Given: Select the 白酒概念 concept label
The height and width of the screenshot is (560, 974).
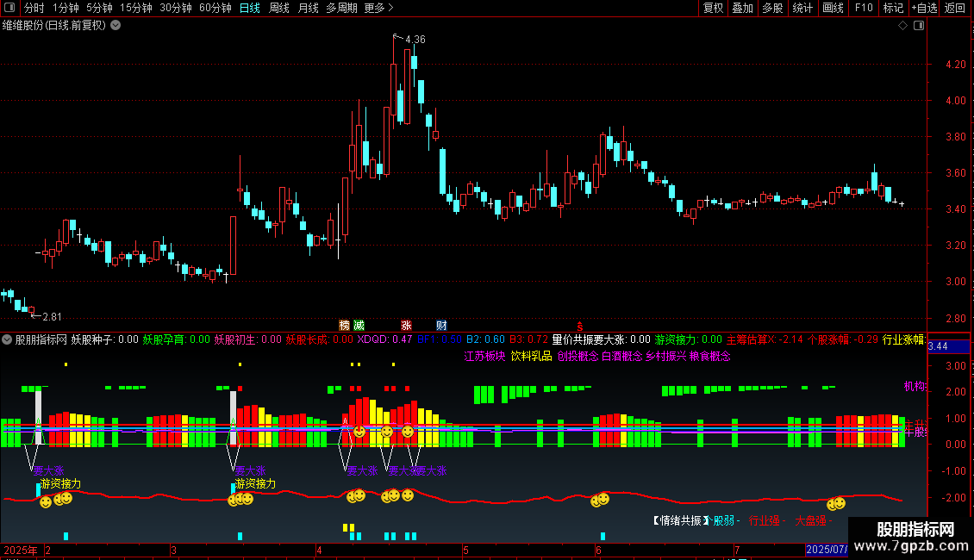Looking at the screenshot, I should [621, 357].
